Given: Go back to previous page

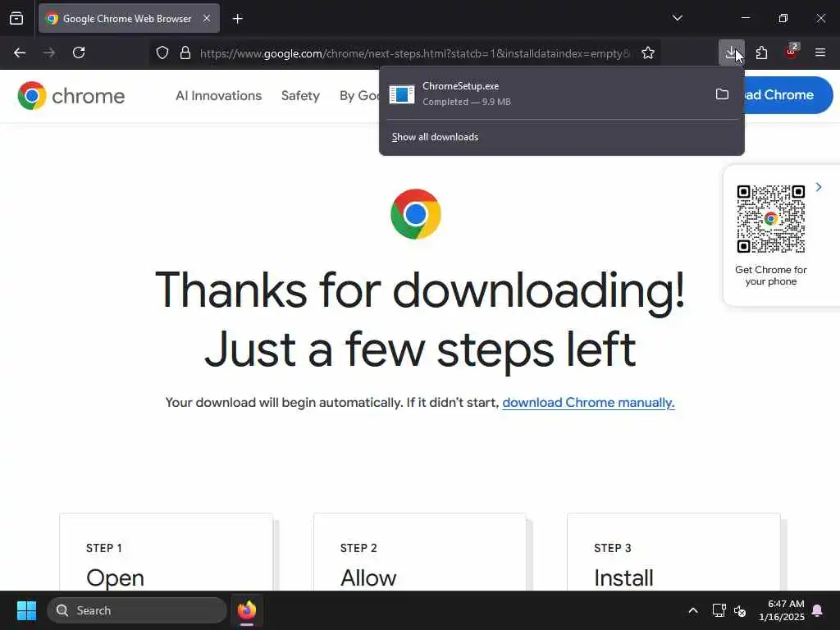Looking at the screenshot, I should [20, 52].
